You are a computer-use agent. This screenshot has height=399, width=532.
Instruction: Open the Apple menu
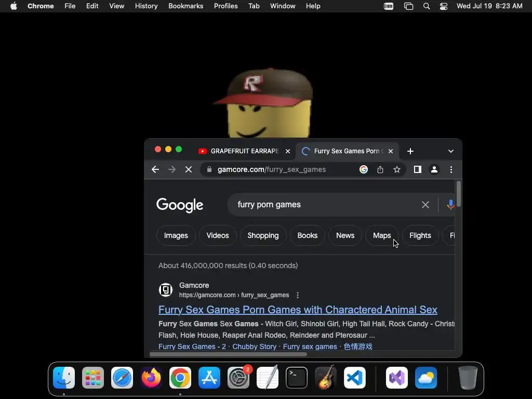[14, 6]
